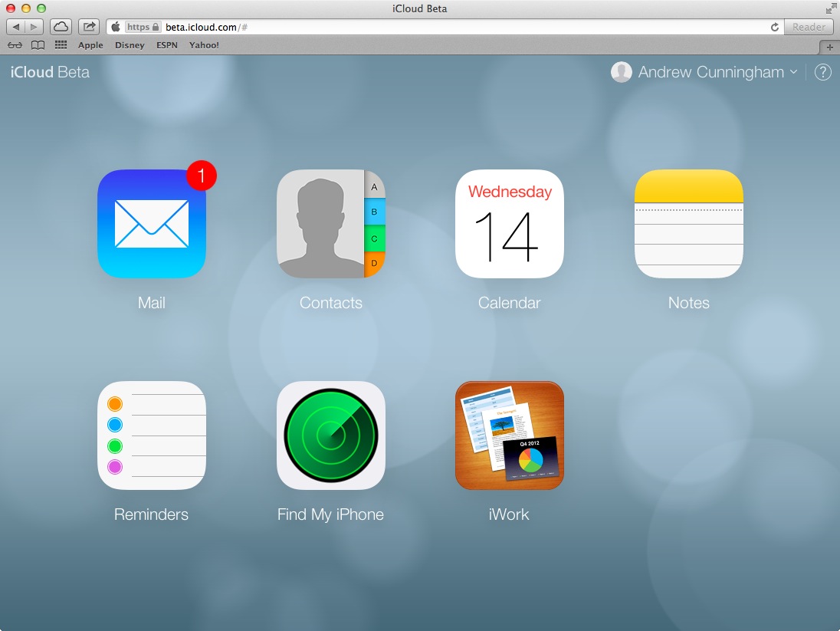Open the Notes app icon
This screenshot has height=631, width=840.
point(688,224)
